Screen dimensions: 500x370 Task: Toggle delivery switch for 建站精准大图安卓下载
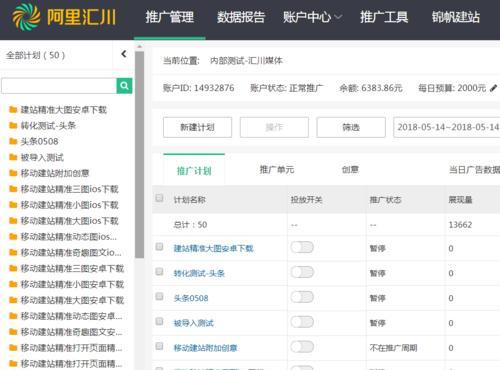[302, 247]
